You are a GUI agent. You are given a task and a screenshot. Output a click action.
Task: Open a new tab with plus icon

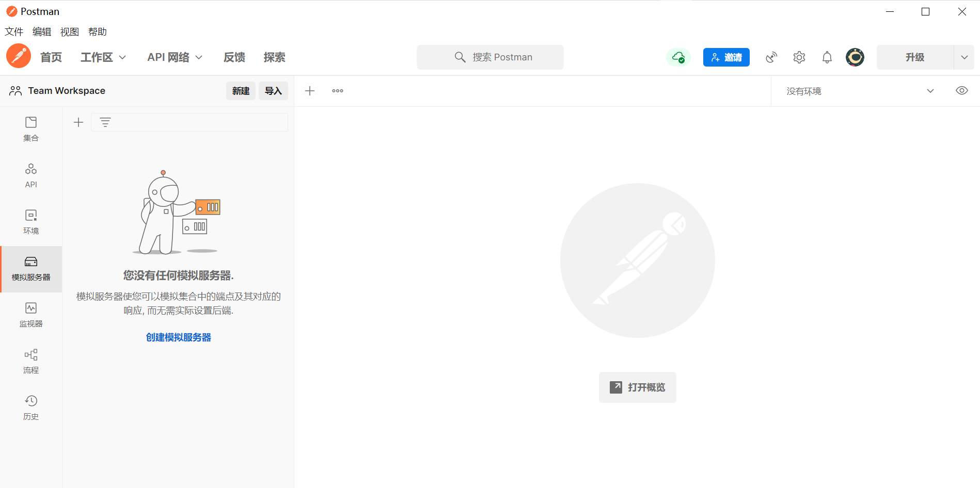[x=310, y=91]
